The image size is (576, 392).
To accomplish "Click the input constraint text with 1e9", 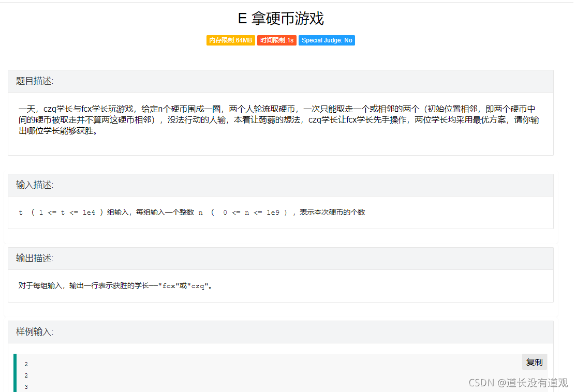I will pos(192,212).
